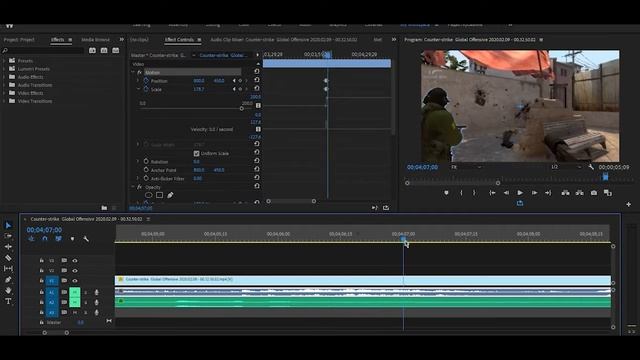The image size is (640, 360).
Task: Click the Go to In button
Action: click(492, 193)
